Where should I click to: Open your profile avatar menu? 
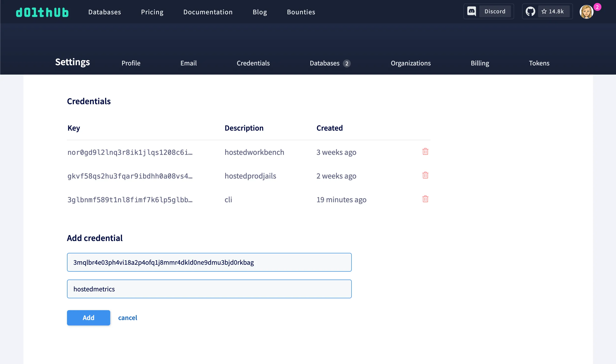(x=587, y=12)
